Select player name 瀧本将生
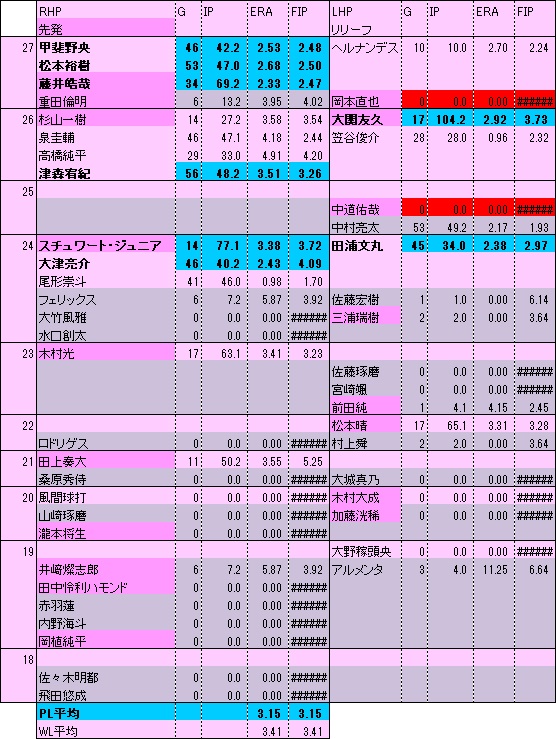 point(106,533)
